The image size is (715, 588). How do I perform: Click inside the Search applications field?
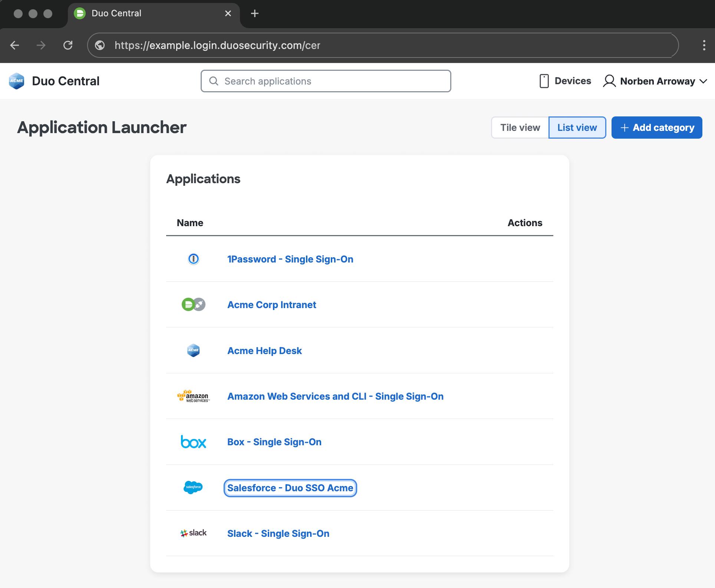(326, 81)
